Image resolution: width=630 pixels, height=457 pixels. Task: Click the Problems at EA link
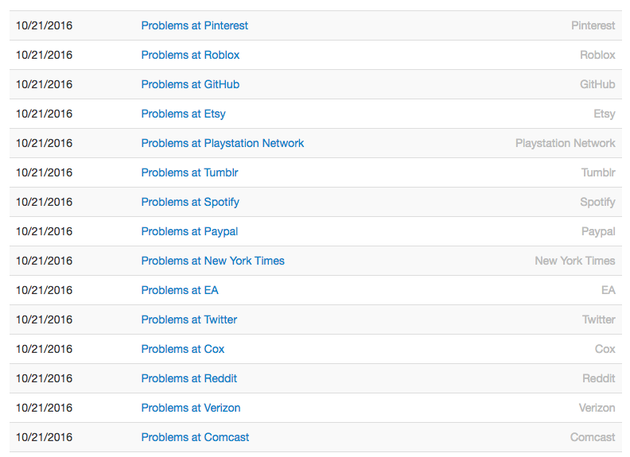[179, 290]
